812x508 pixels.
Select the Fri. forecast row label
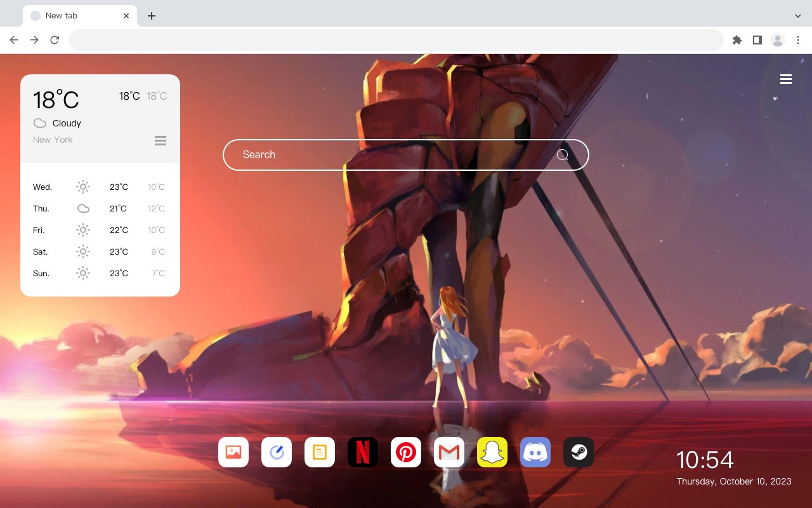pos(39,230)
